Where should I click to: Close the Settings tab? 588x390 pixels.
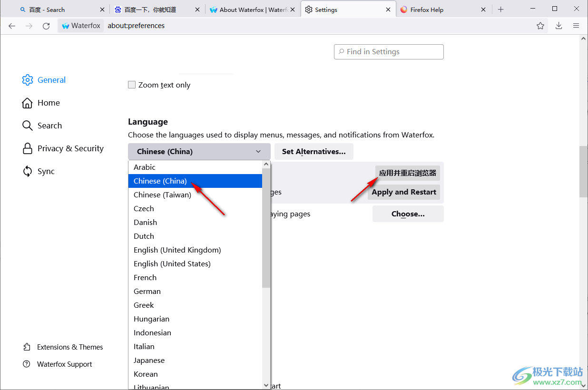(x=388, y=10)
